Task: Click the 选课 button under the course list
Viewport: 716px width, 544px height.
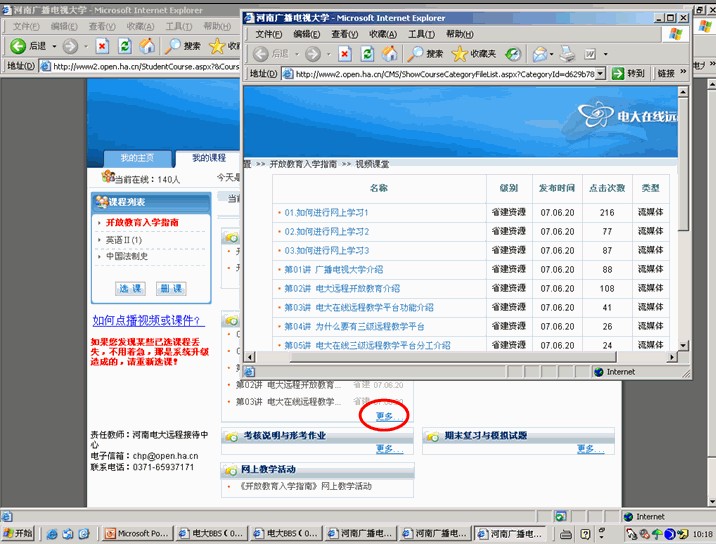Action: pyautogui.click(x=131, y=288)
